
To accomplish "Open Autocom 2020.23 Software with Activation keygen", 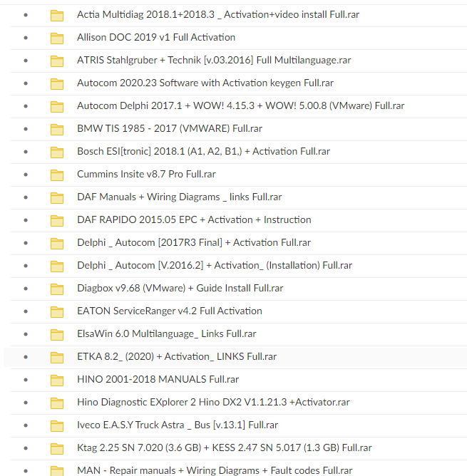I will coord(205,83).
